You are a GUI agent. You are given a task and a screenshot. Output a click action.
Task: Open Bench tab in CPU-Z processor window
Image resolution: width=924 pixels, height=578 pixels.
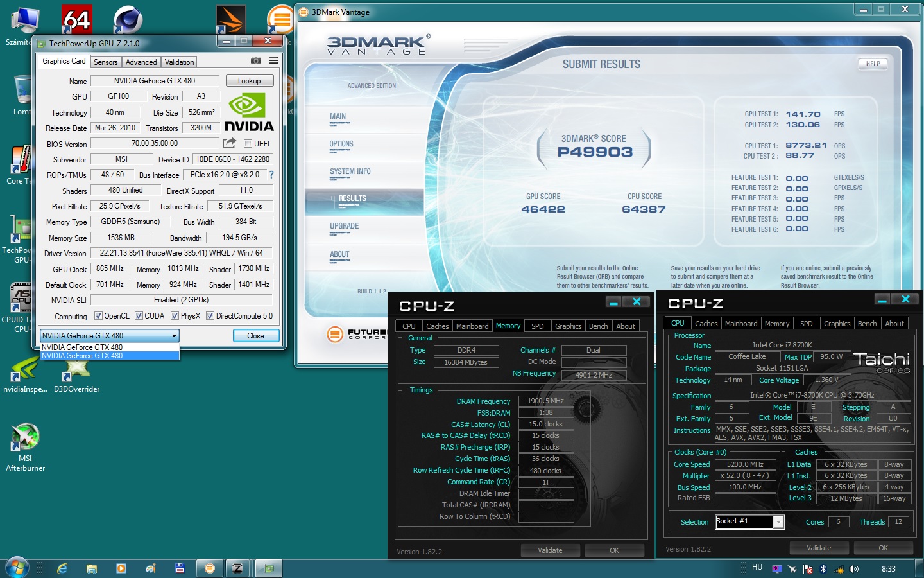pyautogui.click(x=867, y=324)
